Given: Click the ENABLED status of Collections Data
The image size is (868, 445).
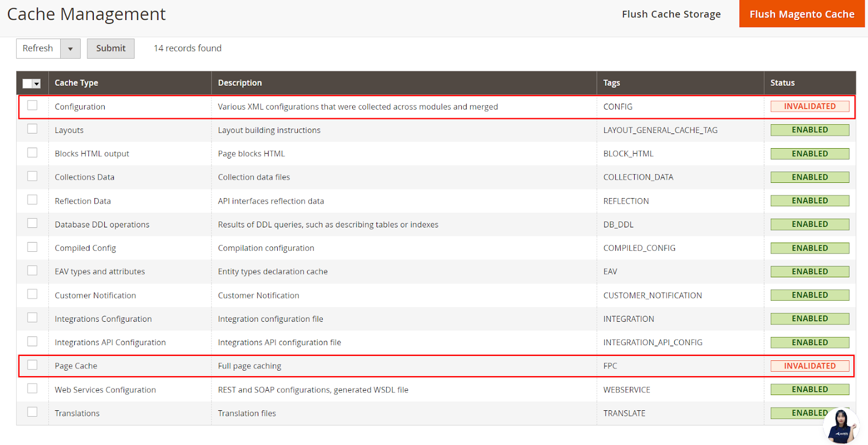Looking at the screenshot, I should pos(810,177).
